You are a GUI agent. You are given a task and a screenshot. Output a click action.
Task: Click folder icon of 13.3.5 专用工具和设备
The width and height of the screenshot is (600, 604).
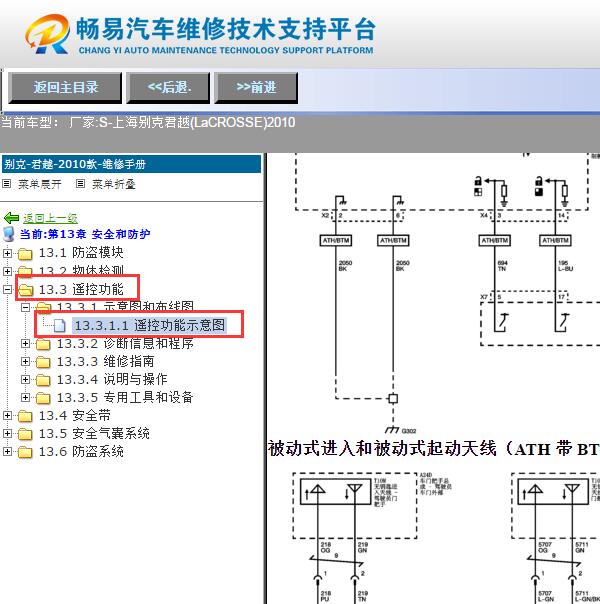click(x=43, y=398)
